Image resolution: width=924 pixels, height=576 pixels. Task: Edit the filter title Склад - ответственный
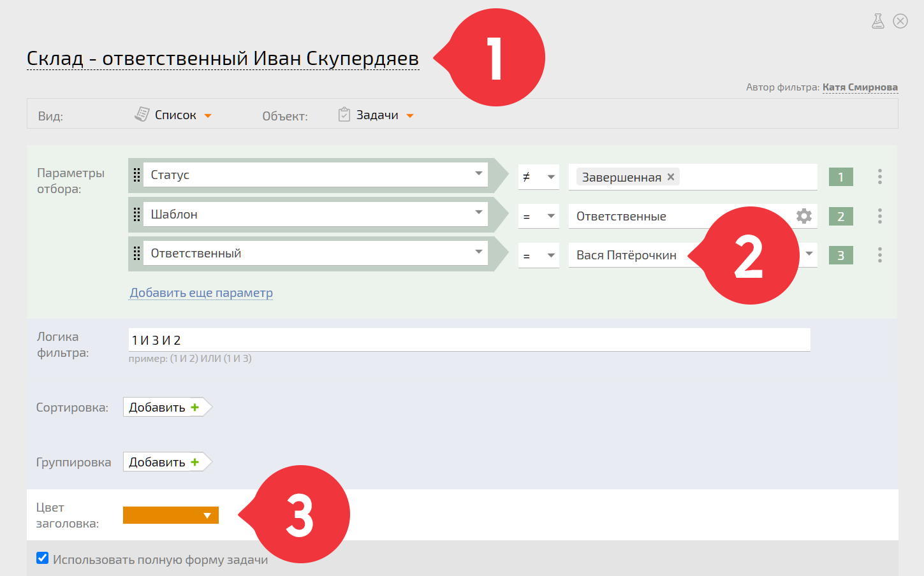pyautogui.click(x=223, y=58)
